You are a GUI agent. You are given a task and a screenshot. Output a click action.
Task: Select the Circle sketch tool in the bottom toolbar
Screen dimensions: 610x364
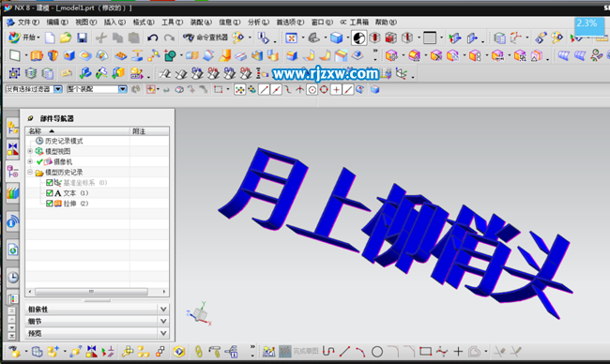[376, 352]
